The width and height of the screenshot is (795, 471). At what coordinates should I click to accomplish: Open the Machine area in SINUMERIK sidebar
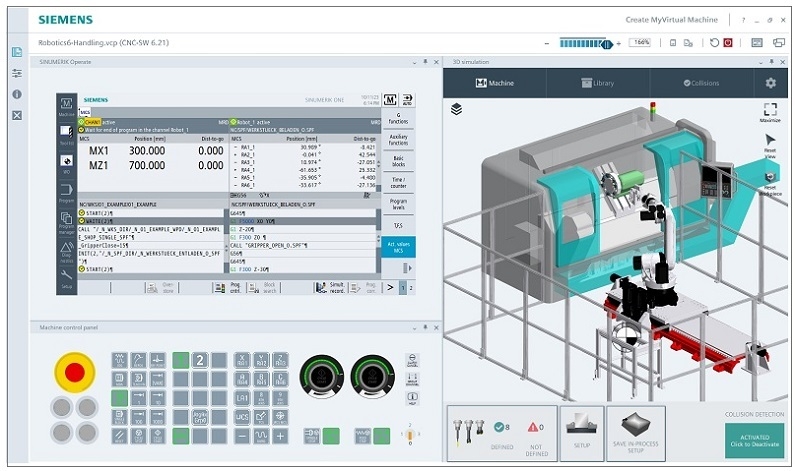pos(66,106)
